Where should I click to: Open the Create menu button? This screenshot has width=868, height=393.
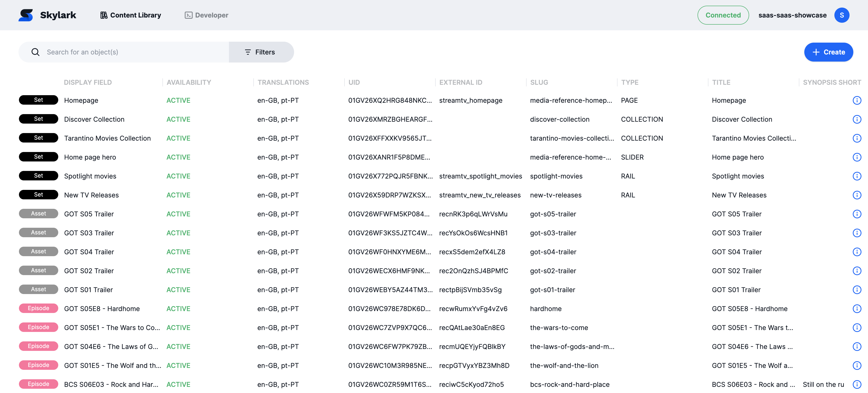[828, 52]
